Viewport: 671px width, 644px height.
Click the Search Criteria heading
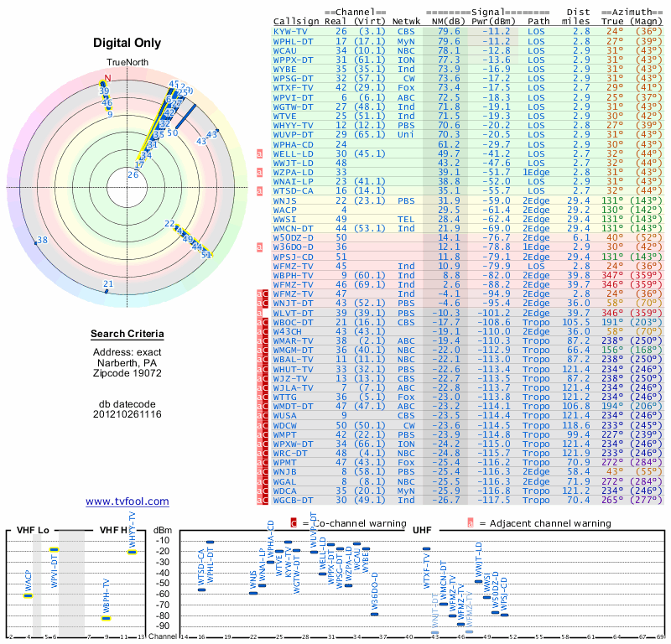pos(127,334)
